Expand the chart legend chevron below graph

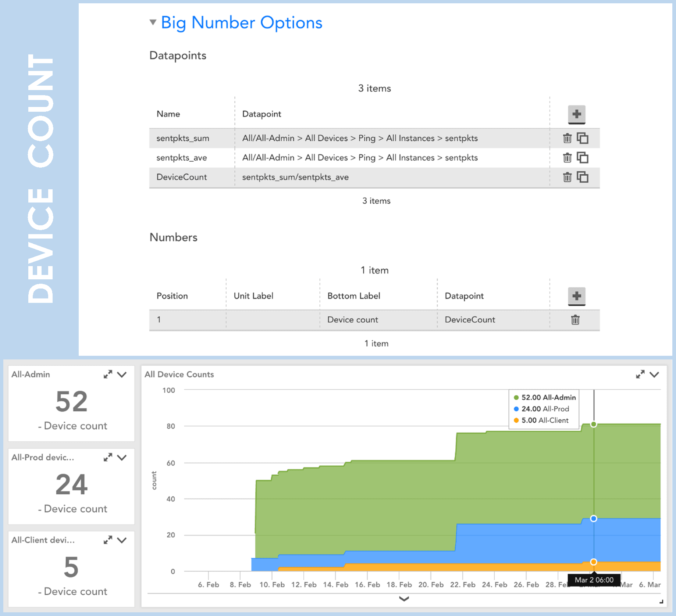pos(404,599)
